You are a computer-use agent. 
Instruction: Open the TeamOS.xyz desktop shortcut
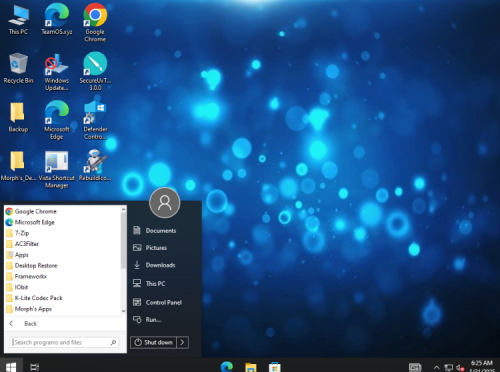57,19
